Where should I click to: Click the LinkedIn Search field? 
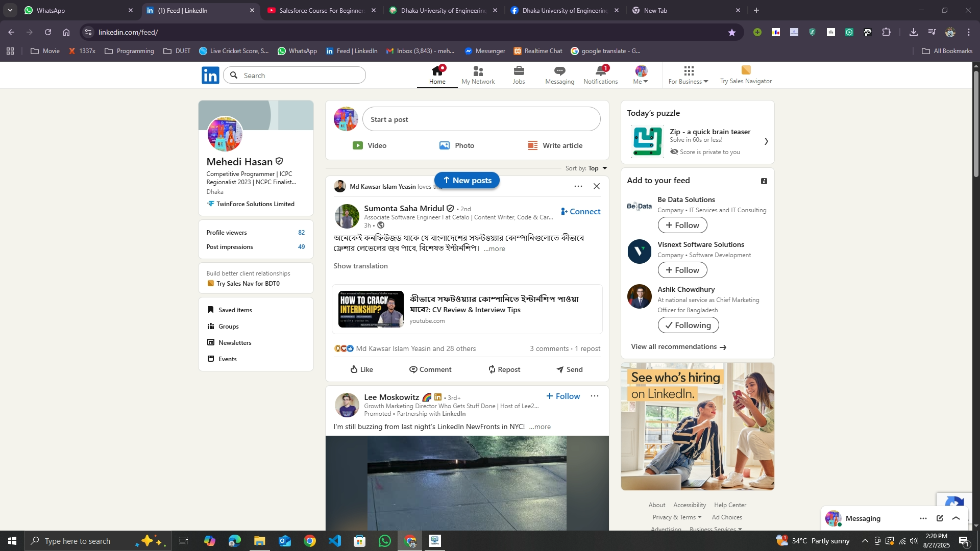[x=301, y=76]
